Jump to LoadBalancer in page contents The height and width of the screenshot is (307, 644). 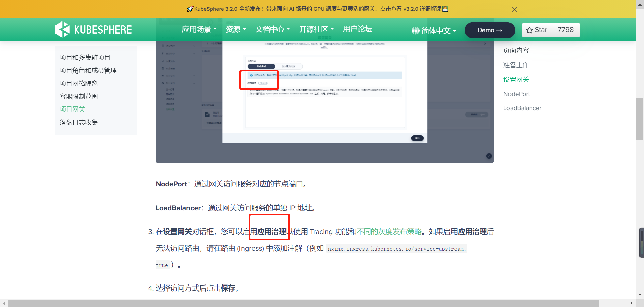522,108
